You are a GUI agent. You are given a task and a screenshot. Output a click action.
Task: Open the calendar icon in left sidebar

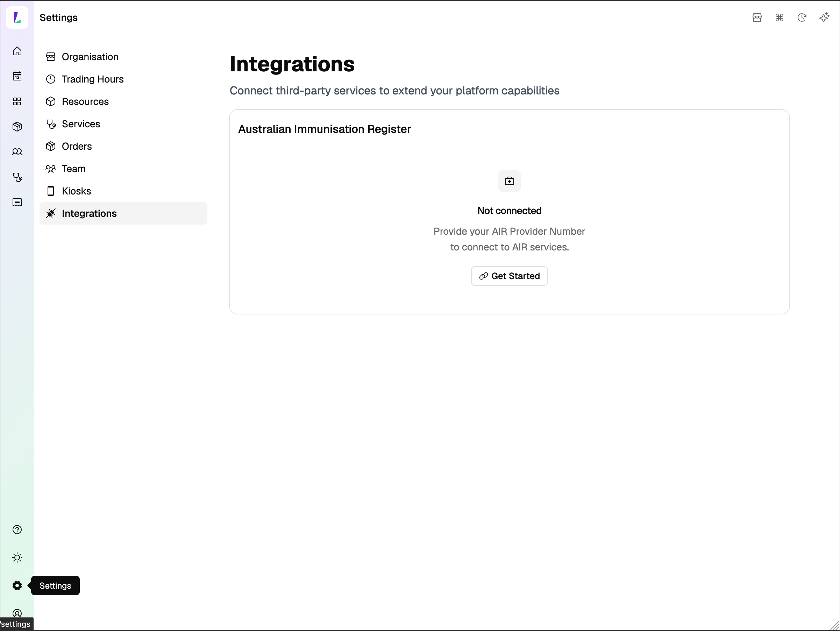pyautogui.click(x=17, y=76)
